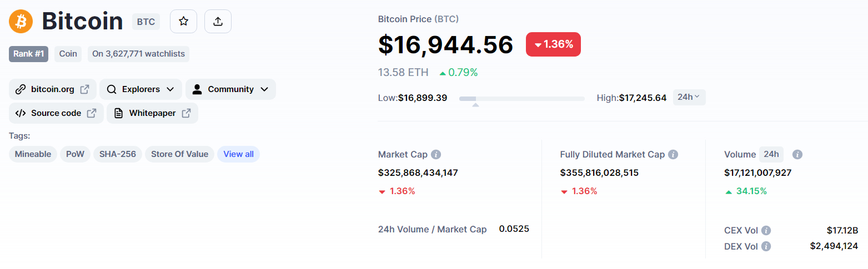Click the low-high price range slider
Image resolution: width=868 pixels, height=269 pixels.
(x=521, y=99)
